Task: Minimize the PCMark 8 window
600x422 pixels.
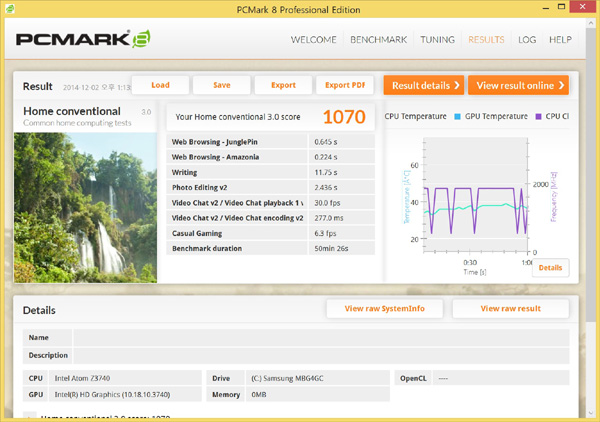Action: (x=546, y=7)
